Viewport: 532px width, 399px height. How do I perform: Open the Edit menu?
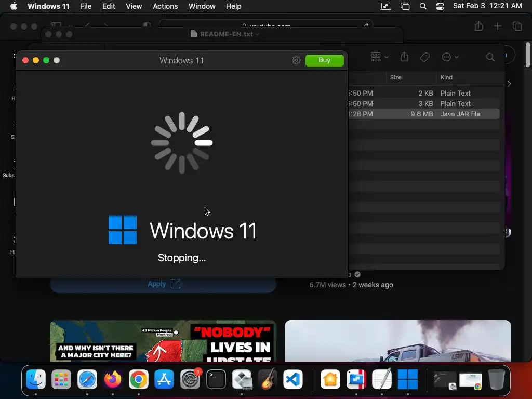109,6
